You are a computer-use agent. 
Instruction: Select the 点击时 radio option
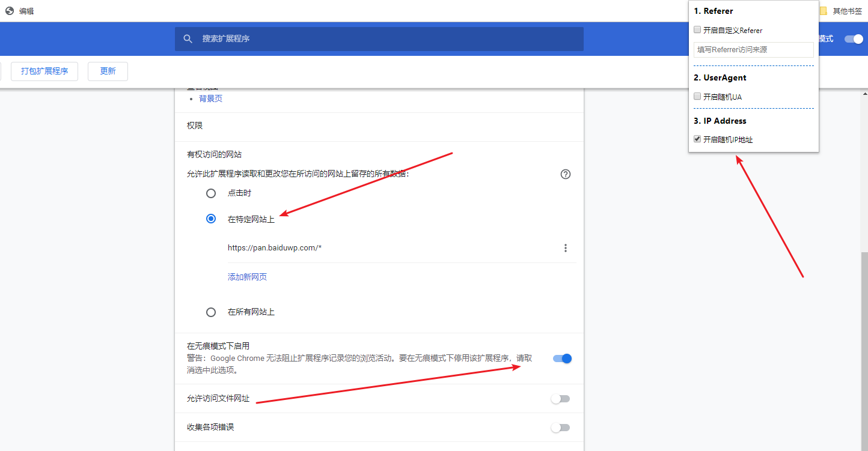(x=211, y=193)
